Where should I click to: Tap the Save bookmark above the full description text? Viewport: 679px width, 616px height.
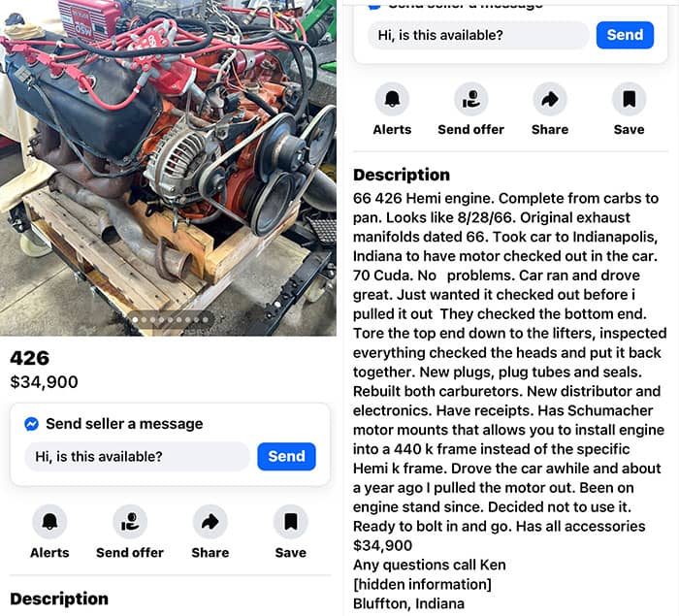(x=629, y=99)
